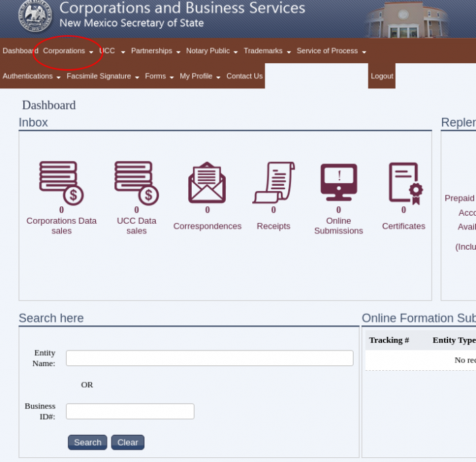Viewport: 476px width, 462px height.
Task: Open the Certificates document icon
Action: click(406, 184)
